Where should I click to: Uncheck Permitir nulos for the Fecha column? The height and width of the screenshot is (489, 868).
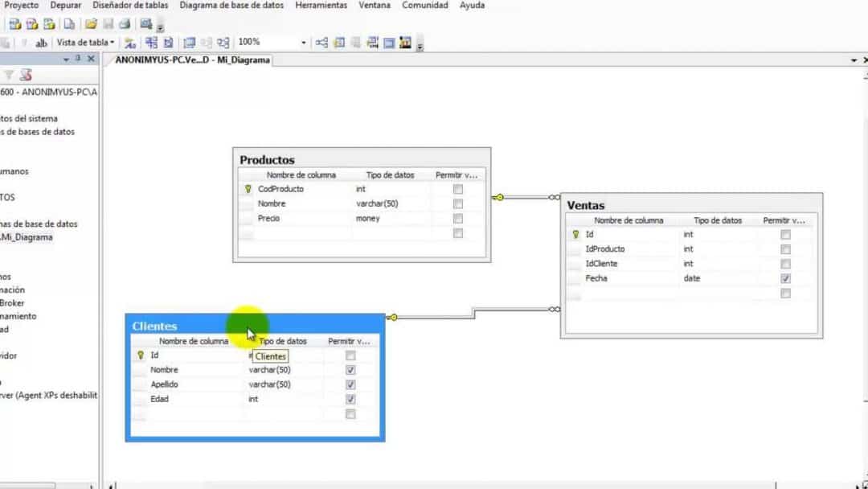785,278
